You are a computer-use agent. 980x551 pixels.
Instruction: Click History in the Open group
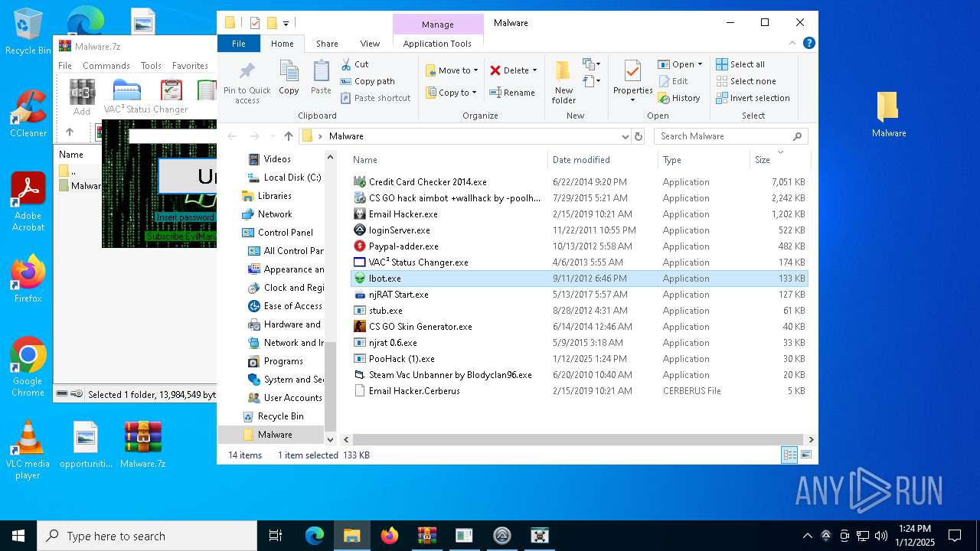pyautogui.click(x=679, y=98)
